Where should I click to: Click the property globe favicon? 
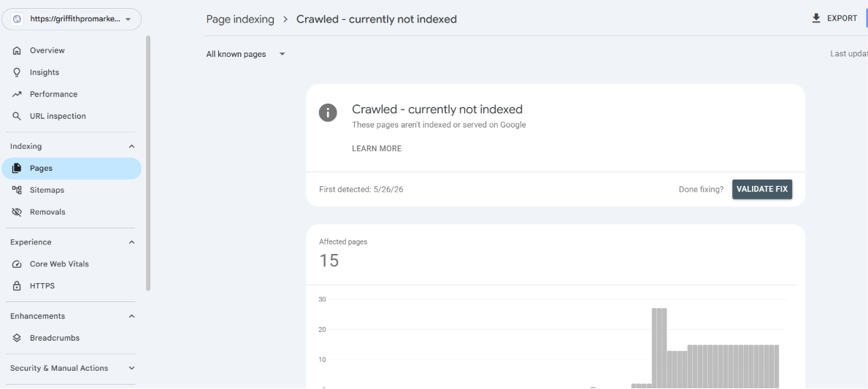(x=17, y=20)
